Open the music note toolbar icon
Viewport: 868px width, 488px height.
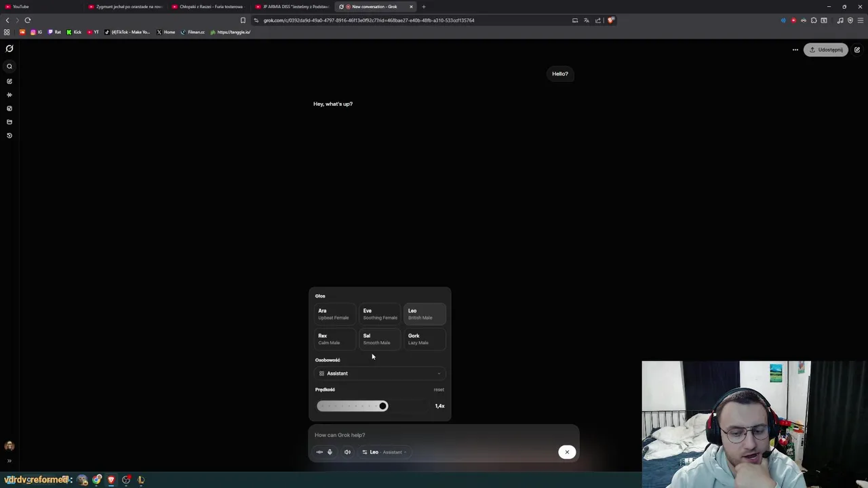pyautogui.click(x=840, y=20)
